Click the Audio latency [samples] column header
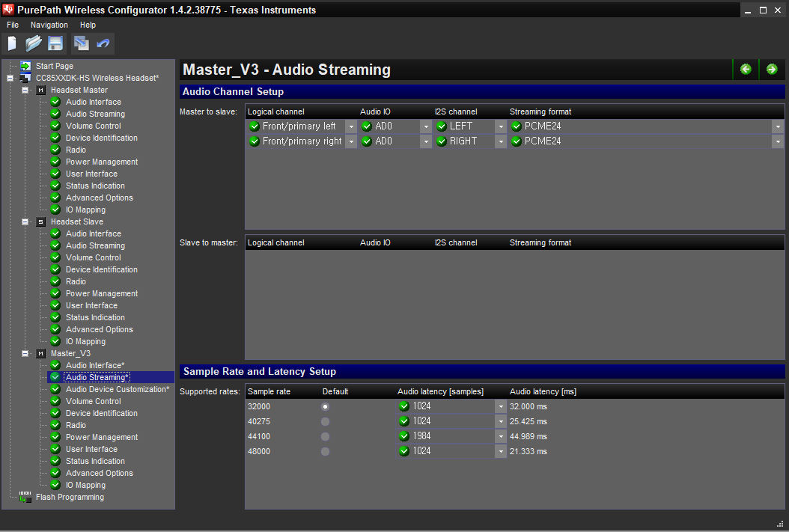Viewport: 789px width, 532px height. [x=440, y=391]
